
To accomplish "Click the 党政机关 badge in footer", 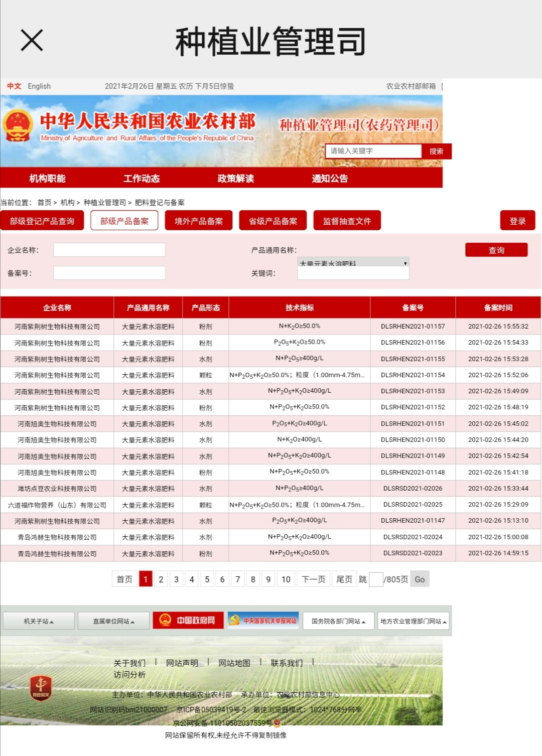I will click(x=41, y=688).
